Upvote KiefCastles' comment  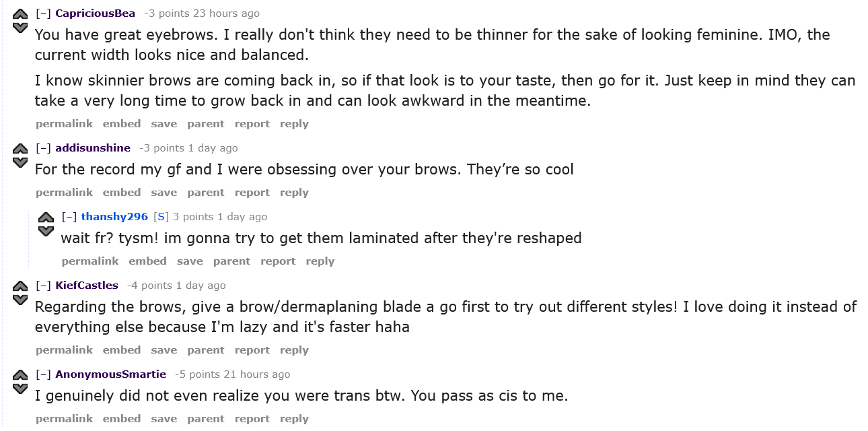pos(20,286)
